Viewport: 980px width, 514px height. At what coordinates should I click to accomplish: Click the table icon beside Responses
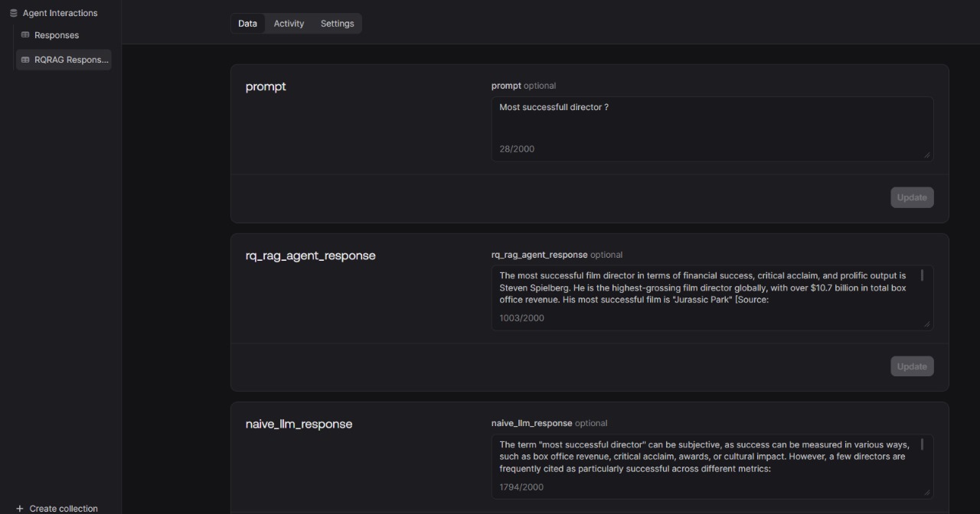pos(25,35)
